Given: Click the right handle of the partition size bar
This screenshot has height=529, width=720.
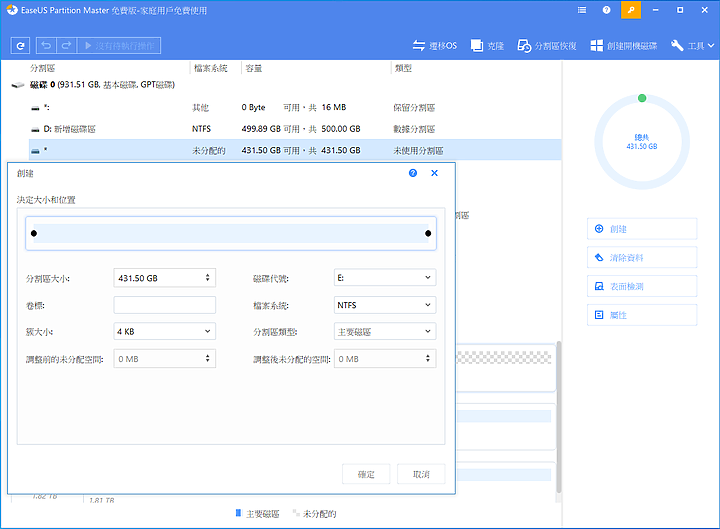Looking at the screenshot, I should pyautogui.click(x=428, y=233).
